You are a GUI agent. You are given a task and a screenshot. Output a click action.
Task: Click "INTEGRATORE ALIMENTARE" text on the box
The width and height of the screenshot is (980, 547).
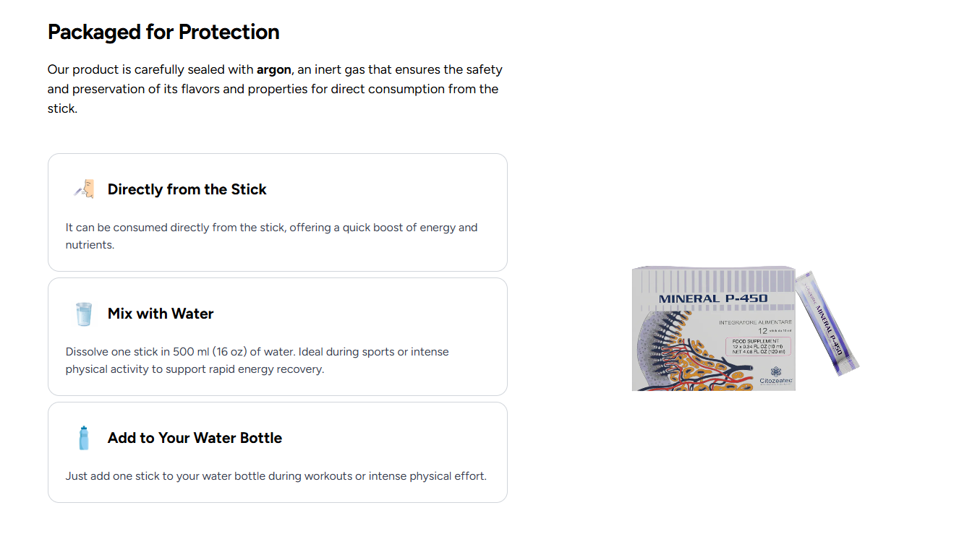click(x=755, y=322)
